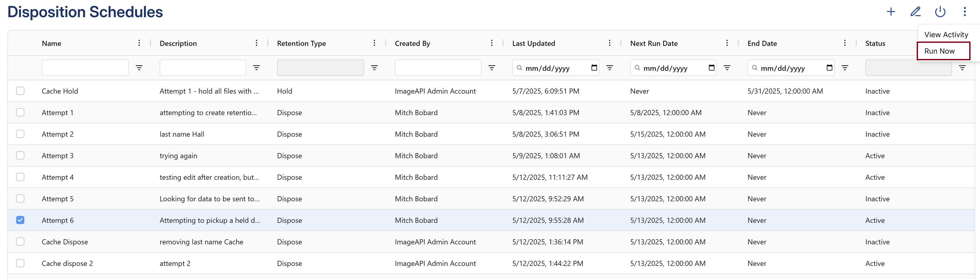Image resolution: width=980 pixels, height=279 pixels.
Task: Sort by the Name column header
Action: click(x=51, y=43)
